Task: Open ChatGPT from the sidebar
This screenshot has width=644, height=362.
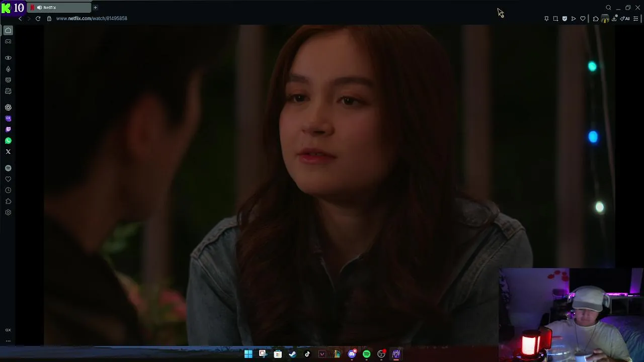Action: click(8, 108)
